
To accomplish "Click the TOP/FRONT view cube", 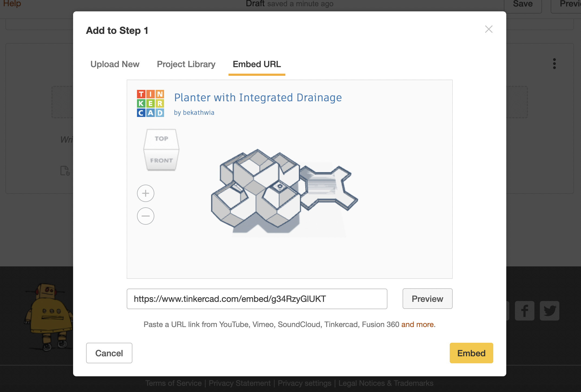I will click(x=161, y=149).
